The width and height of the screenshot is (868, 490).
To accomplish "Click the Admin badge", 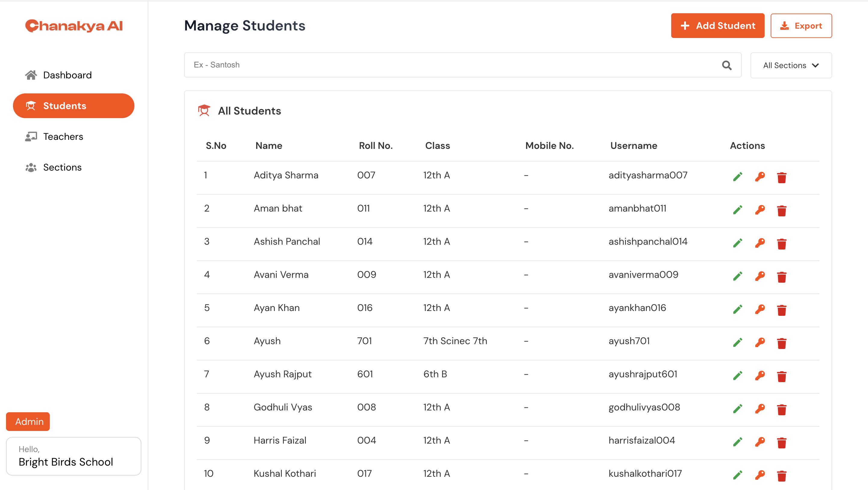I will click(x=28, y=421).
